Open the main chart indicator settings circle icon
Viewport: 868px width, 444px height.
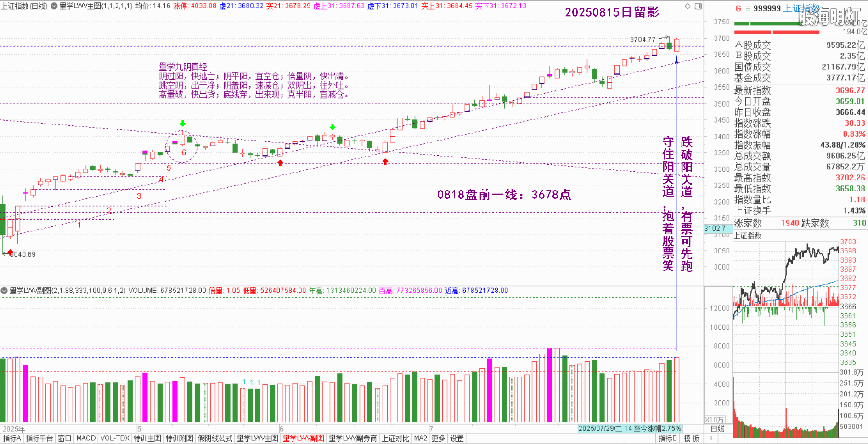click(x=54, y=6)
